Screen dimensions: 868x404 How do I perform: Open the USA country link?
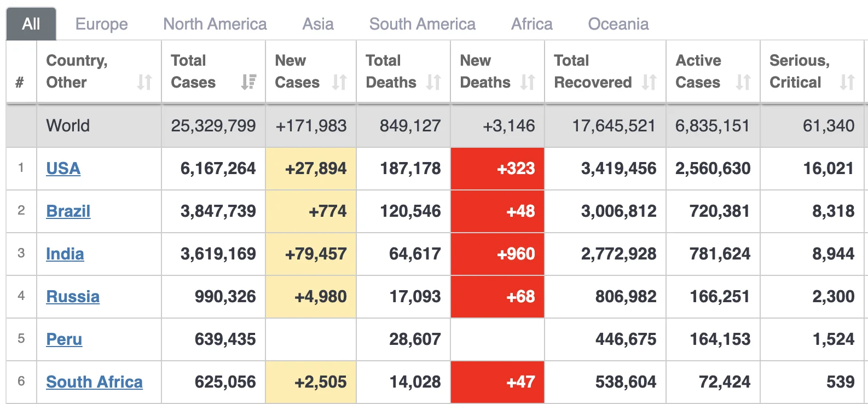(x=63, y=169)
